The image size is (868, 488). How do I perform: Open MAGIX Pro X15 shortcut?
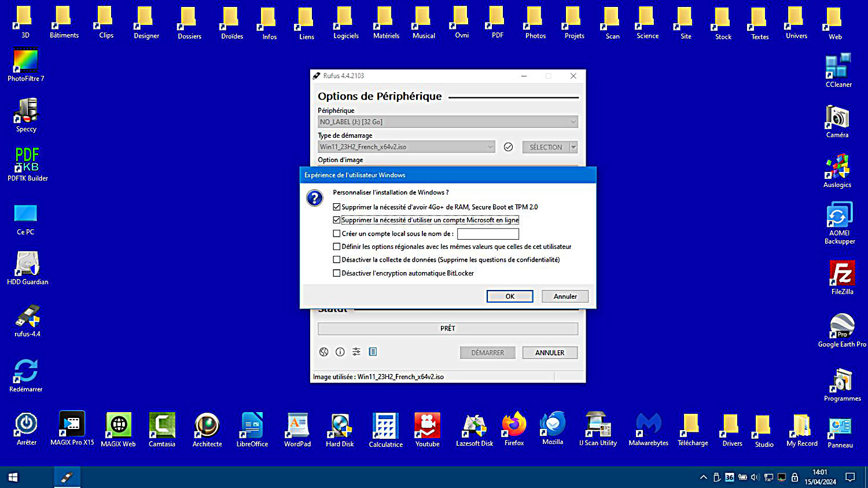(x=72, y=428)
